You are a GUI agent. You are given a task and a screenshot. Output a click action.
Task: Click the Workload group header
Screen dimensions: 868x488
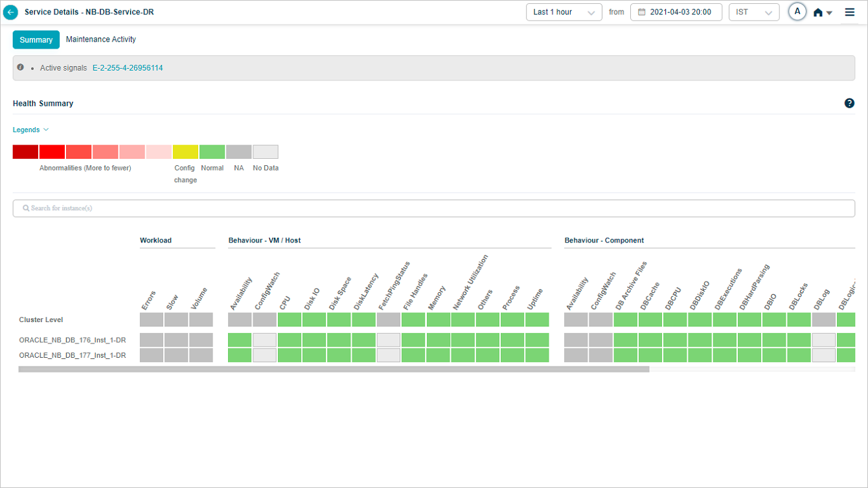point(155,240)
